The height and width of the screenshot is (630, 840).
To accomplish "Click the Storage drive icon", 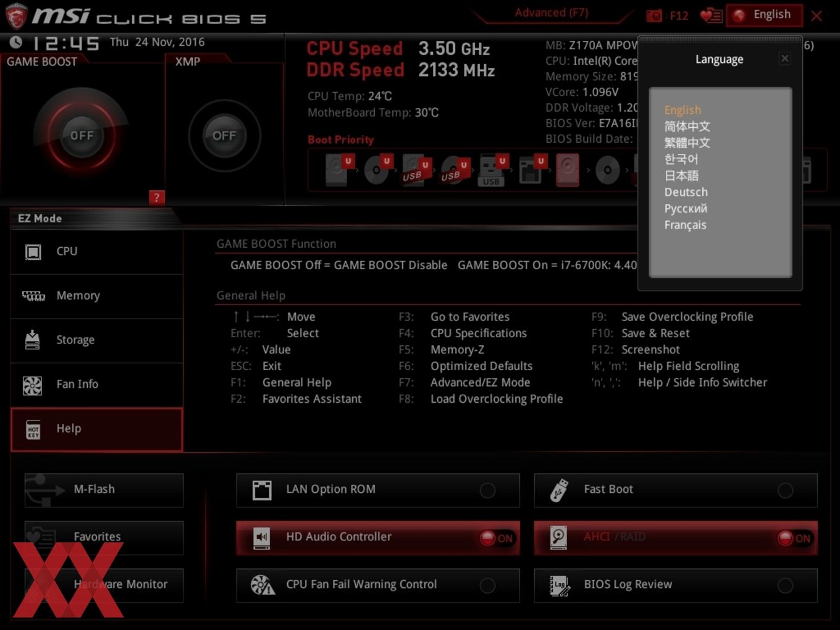I will [x=32, y=340].
